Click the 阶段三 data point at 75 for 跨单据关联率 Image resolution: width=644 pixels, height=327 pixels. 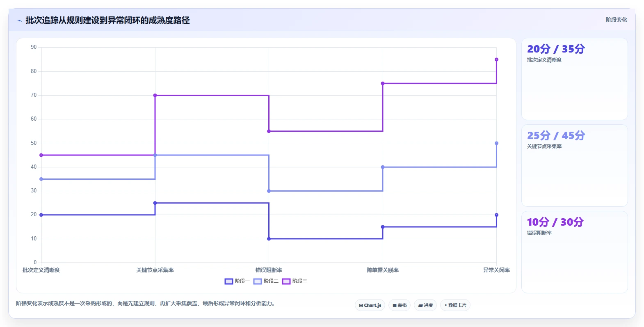tap(383, 83)
